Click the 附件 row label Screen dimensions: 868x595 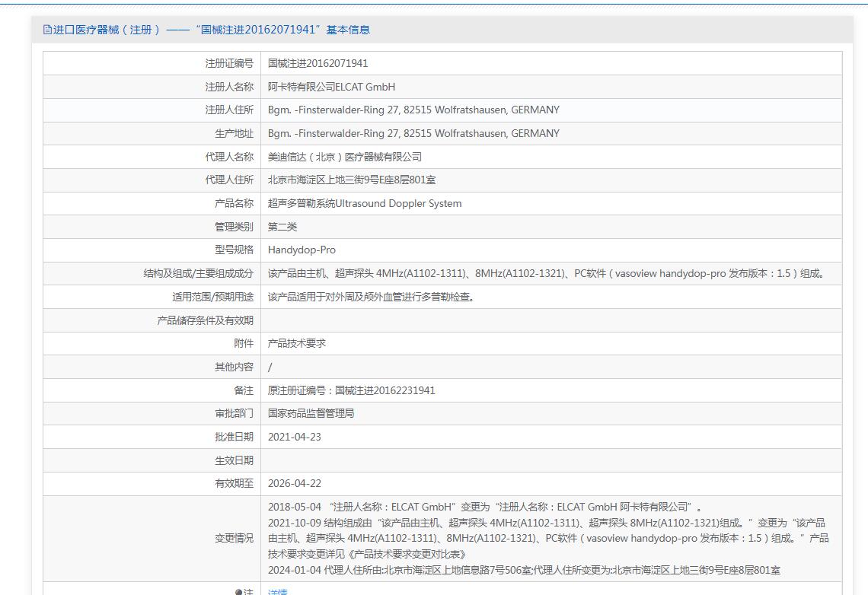(x=244, y=343)
